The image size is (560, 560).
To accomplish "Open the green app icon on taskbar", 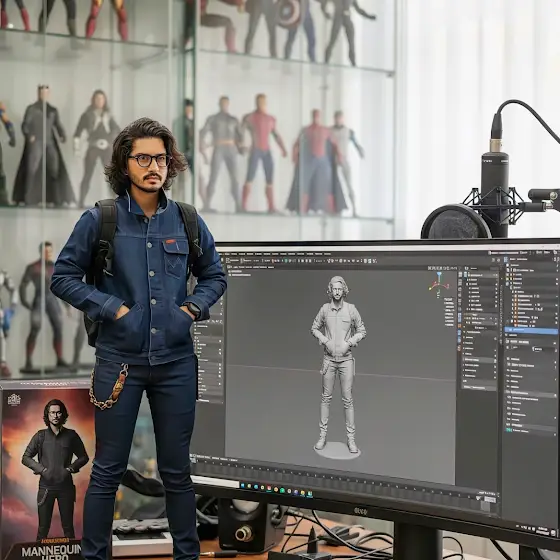I will pos(282,490).
